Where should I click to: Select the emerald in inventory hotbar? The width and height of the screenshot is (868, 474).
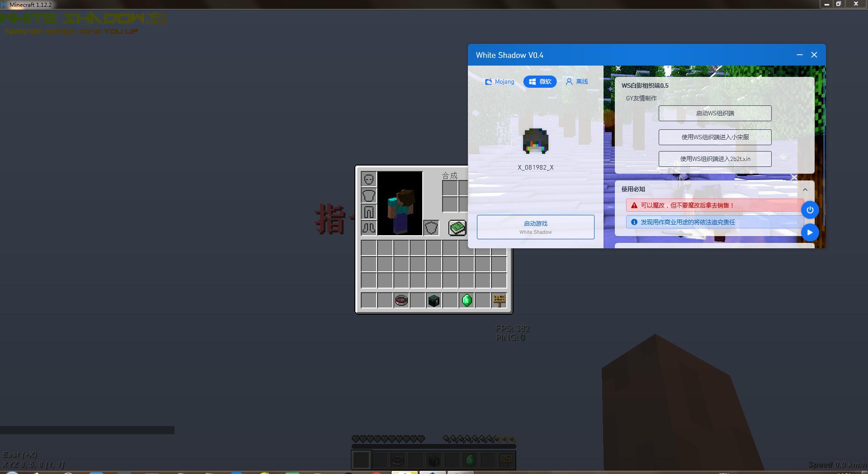(467, 300)
